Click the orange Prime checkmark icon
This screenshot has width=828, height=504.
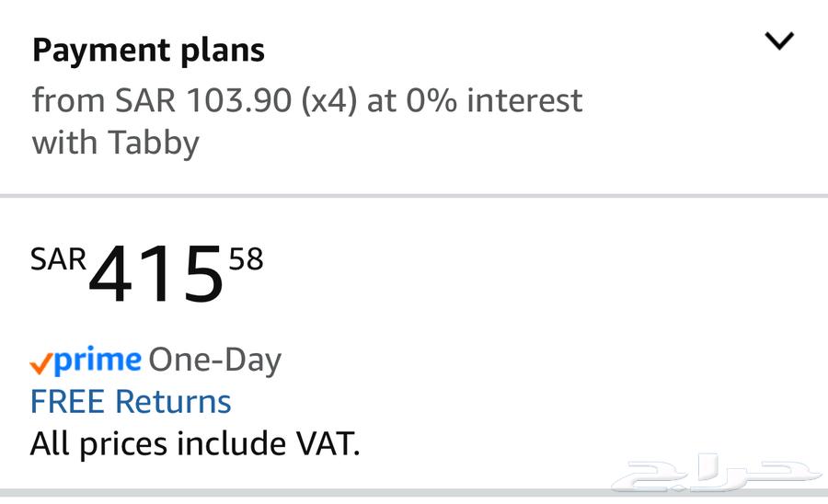[40, 363]
